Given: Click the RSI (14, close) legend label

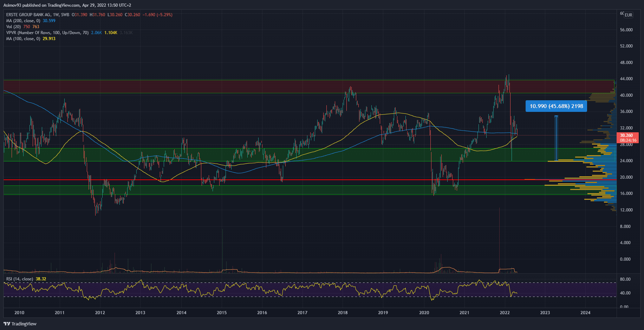Looking at the screenshot, I should 20,279.
